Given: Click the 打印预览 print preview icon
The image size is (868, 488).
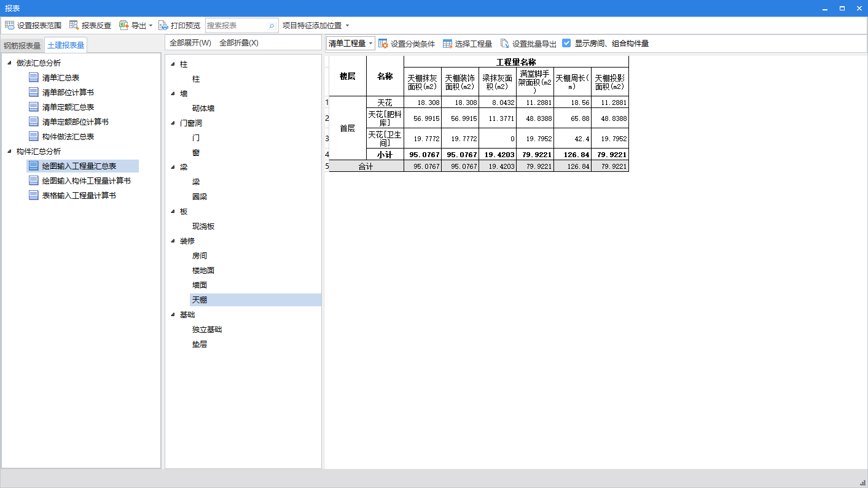Looking at the screenshot, I should pyautogui.click(x=163, y=25).
